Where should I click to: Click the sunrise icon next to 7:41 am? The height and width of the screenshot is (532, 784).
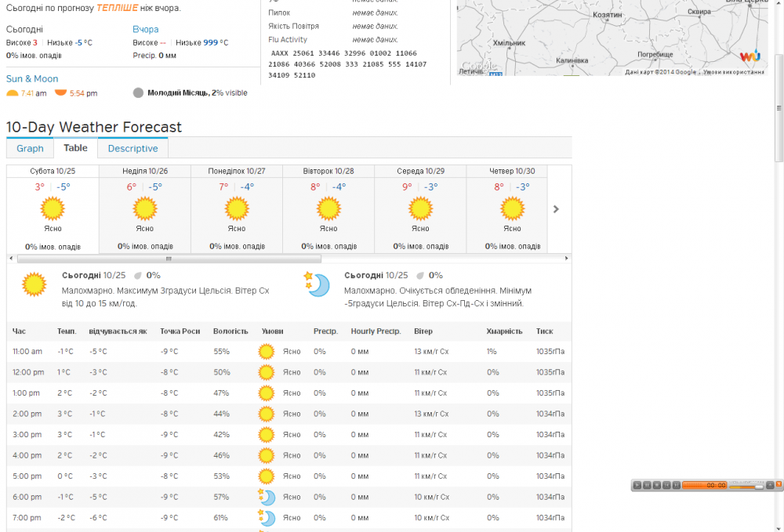pyautogui.click(x=13, y=93)
